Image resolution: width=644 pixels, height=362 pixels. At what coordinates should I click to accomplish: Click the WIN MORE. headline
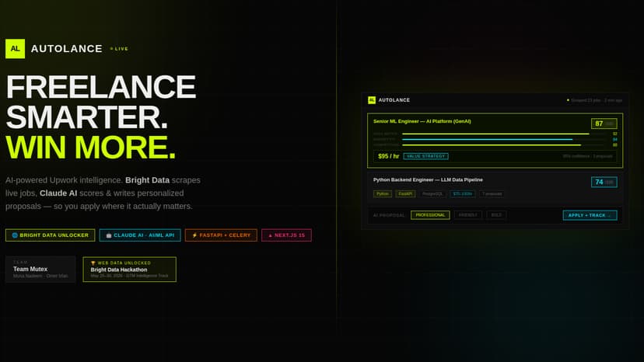coord(91,147)
